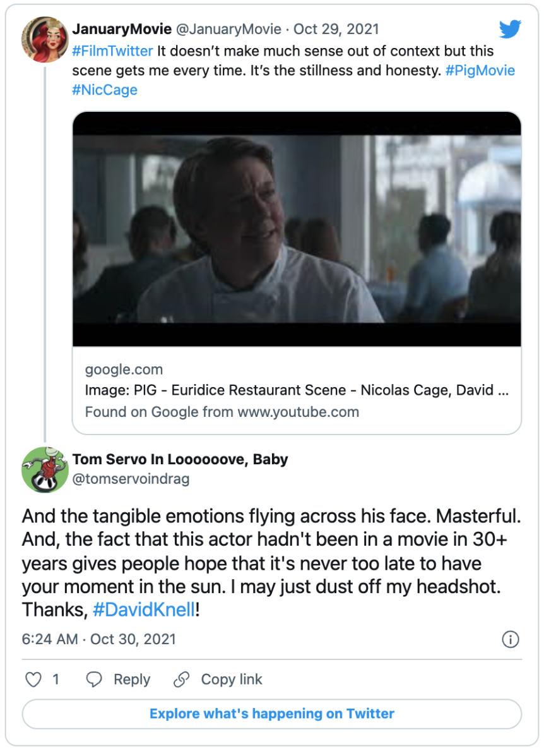This screenshot has height=756, width=544.
Task: Open the google.com link card caption
Action: [297, 390]
